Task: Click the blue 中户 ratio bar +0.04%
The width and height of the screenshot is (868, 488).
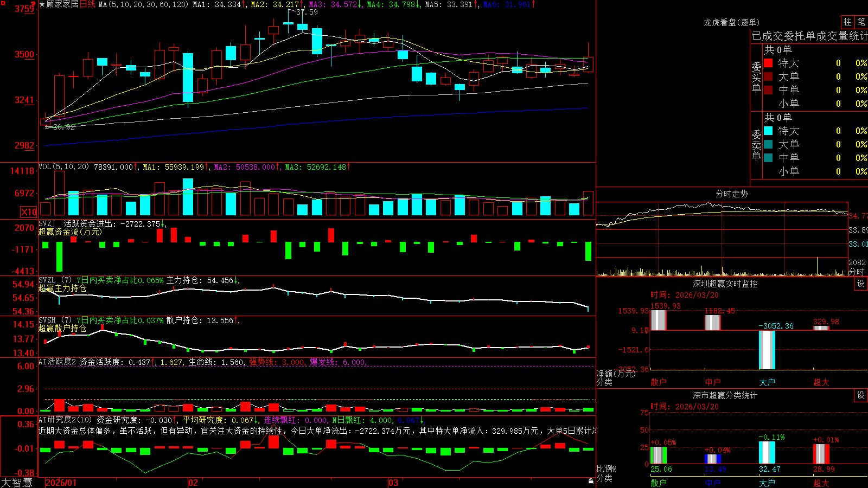Action: pyautogui.click(x=713, y=459)
